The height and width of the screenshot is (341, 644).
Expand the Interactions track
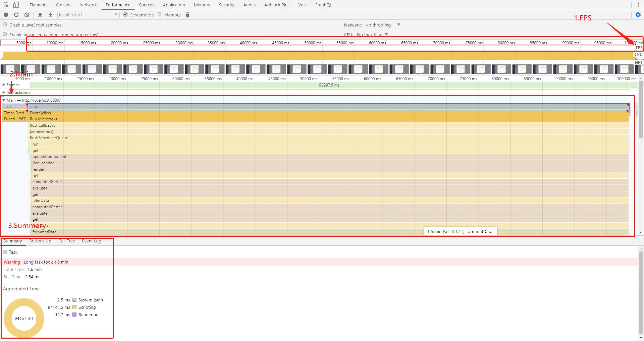click(x=4, y=93)
